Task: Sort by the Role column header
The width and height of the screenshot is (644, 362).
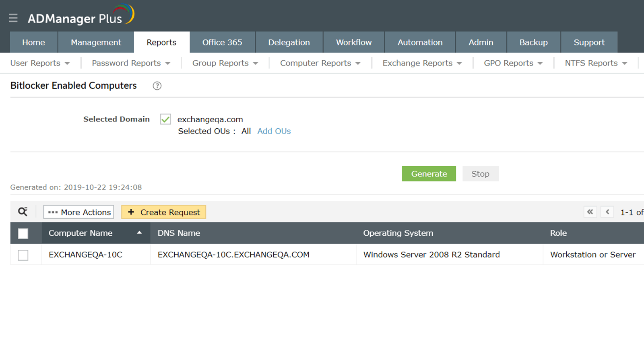Action: pos(559,233)
